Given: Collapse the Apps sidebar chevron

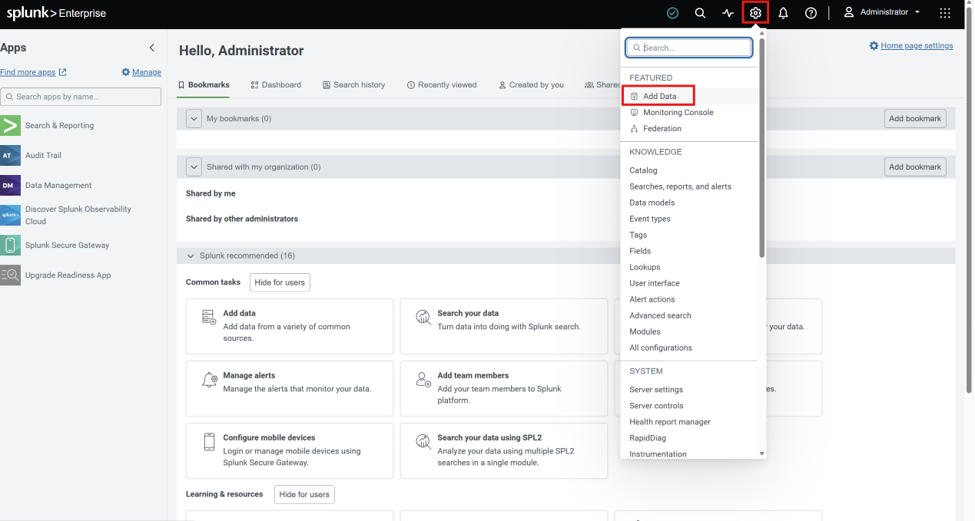Looking at the screenshot, I should [152, 48].
